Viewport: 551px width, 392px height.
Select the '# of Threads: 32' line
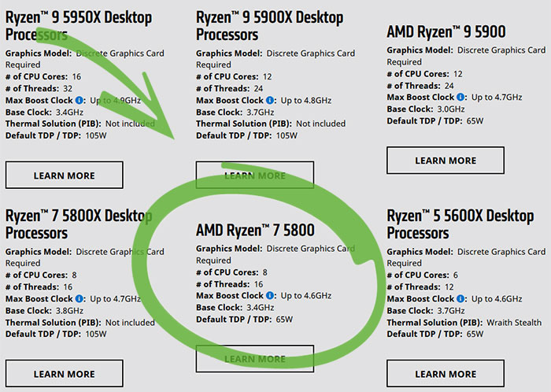[x=39, y=88]
